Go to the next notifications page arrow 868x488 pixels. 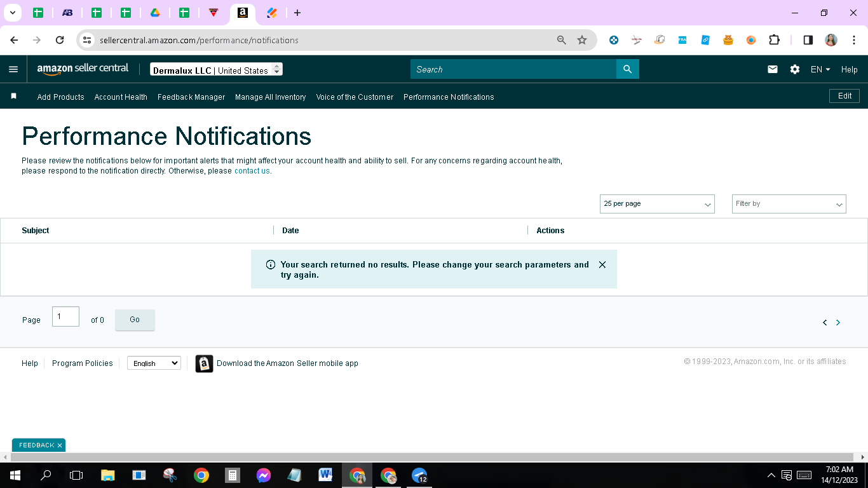point(838,323)
